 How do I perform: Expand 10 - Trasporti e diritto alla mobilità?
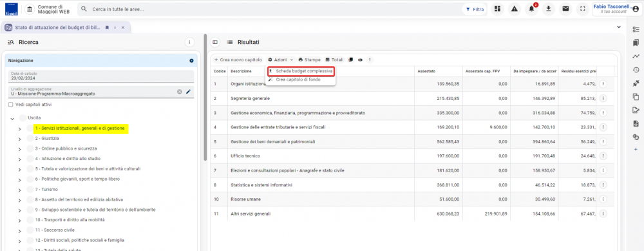point(19,221)
